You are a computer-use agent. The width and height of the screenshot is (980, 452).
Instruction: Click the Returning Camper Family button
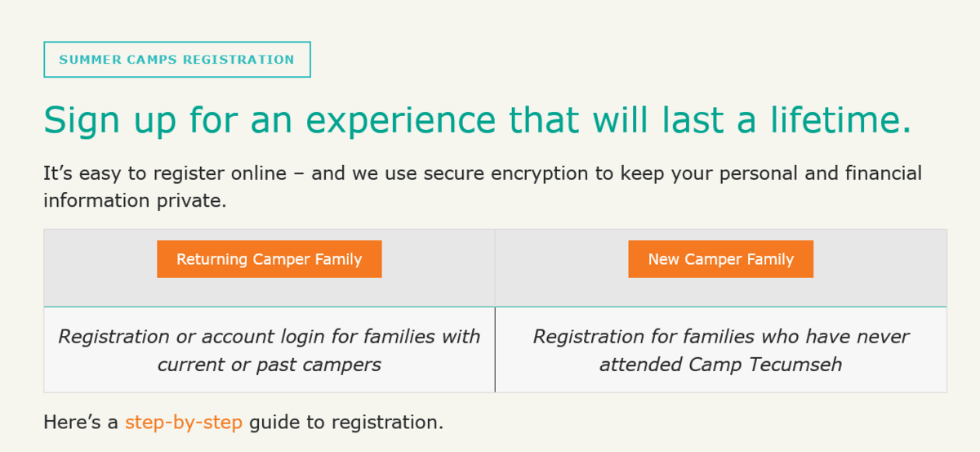click(x=269, y=259)
